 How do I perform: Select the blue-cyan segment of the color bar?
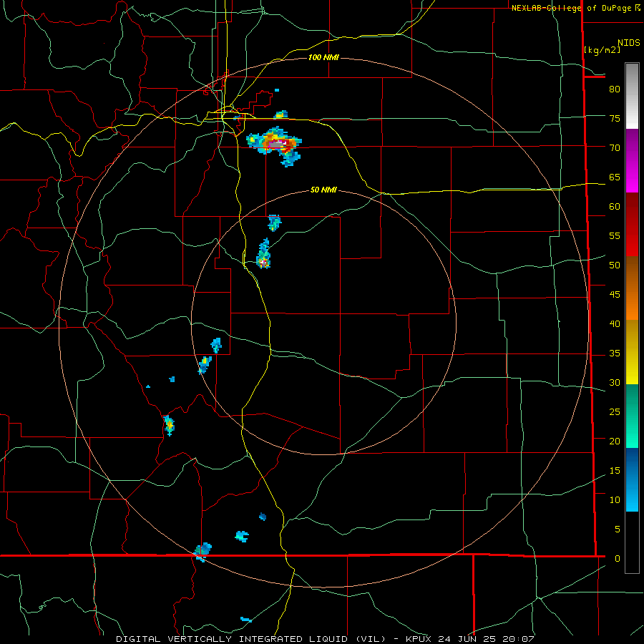(x=632, y=479)
